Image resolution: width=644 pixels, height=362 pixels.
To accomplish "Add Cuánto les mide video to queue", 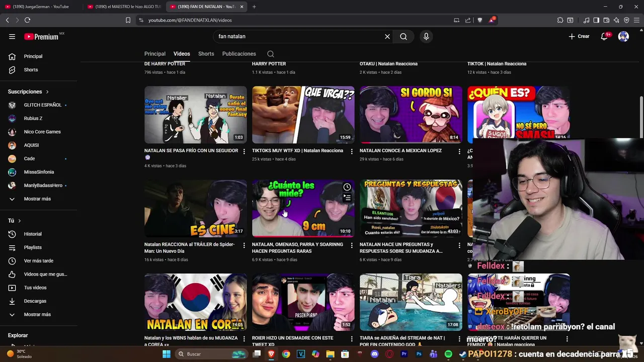I will click(x=347, y=198).
